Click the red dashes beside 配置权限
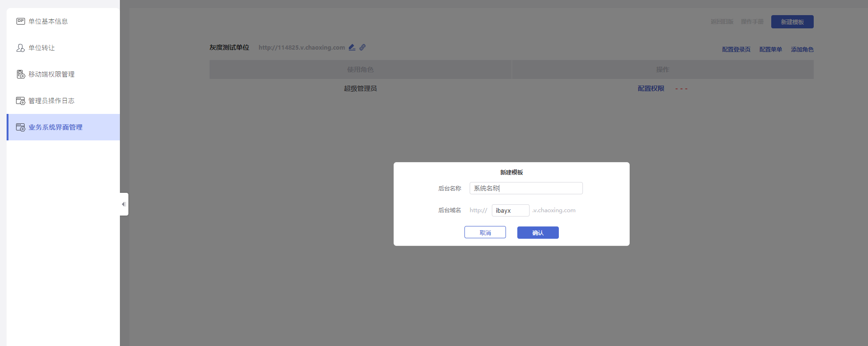 point(681,89)
